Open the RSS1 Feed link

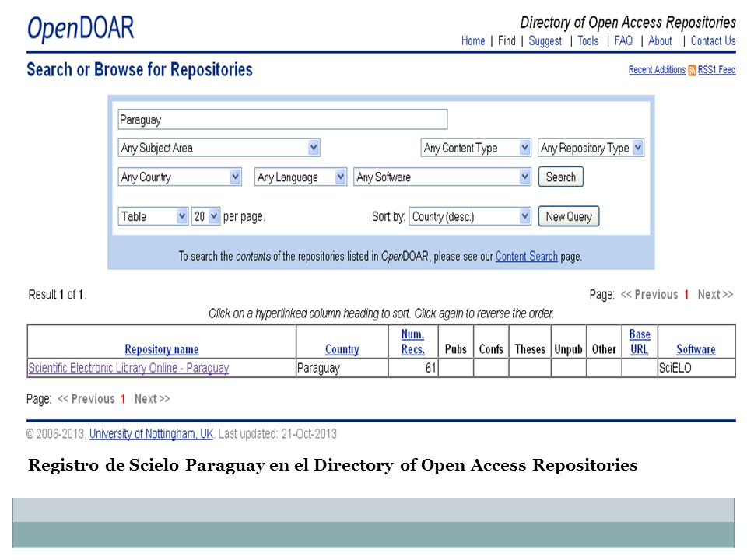click(x=717, y=70)
